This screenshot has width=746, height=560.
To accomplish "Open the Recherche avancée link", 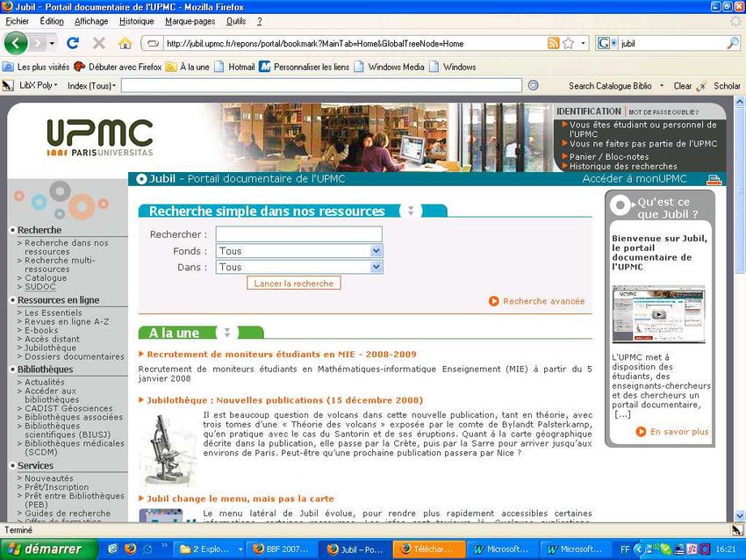I will point(543,301).
